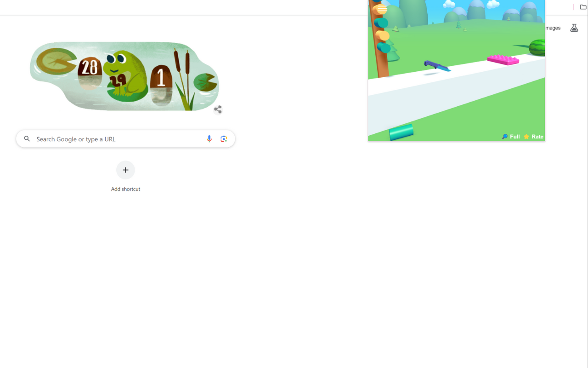Click the plus icon to add a shortcut

[x=125, y=170]
